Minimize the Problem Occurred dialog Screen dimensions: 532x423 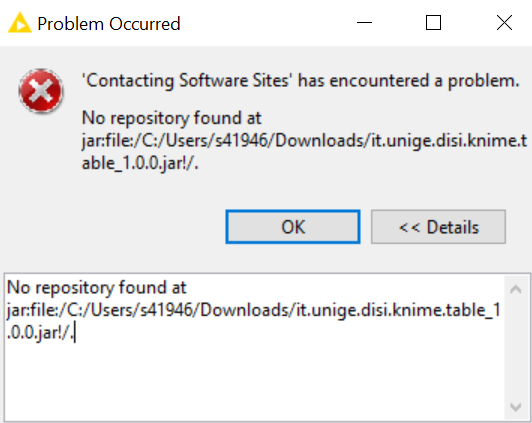pos(364,23)
